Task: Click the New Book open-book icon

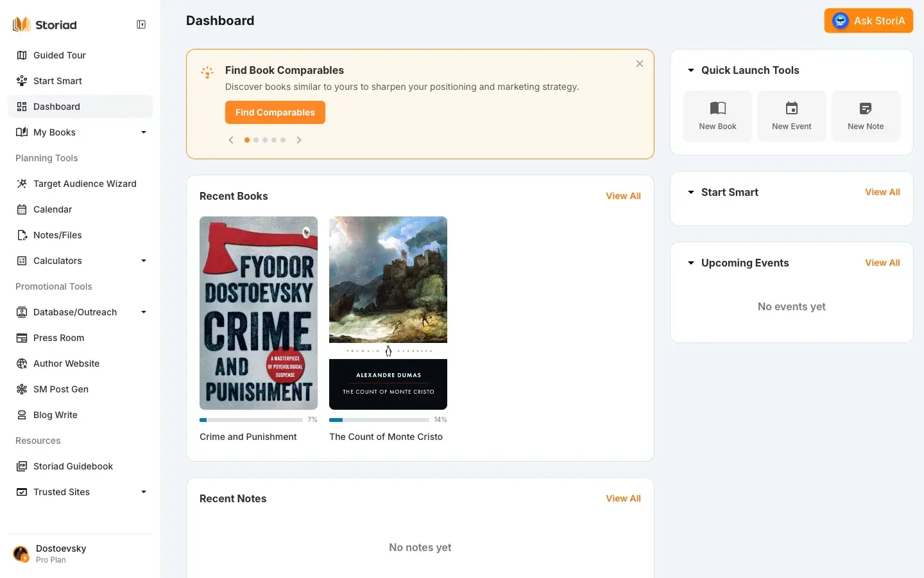Action: pos(717,108)
